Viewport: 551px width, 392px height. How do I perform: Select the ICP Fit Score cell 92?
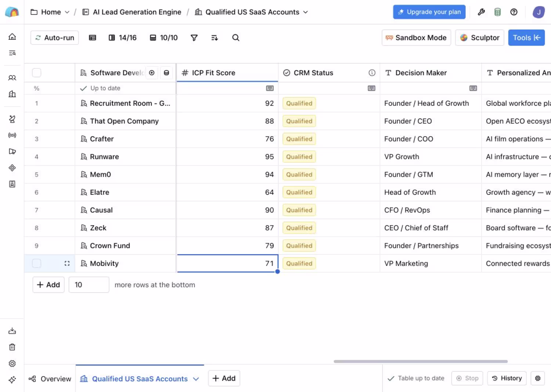[227, 103]
